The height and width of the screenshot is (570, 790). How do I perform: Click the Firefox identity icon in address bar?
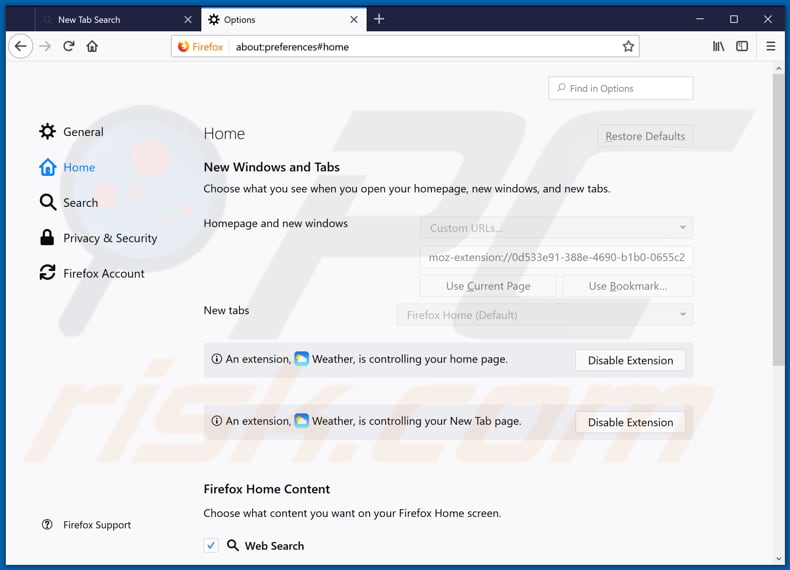(x=183, y=46)
